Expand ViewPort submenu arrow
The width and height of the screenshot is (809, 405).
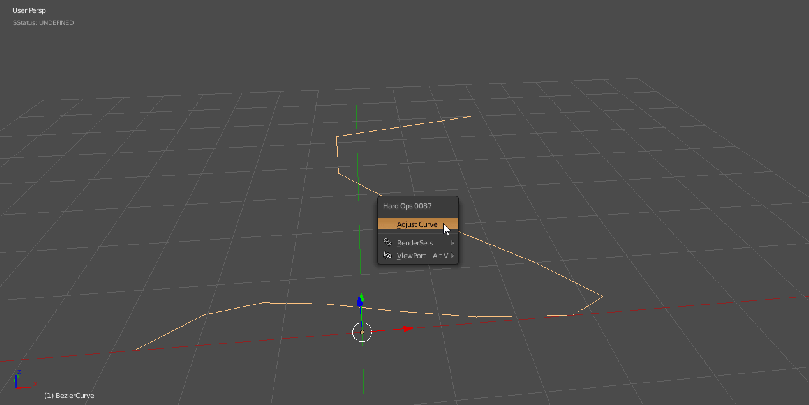[453, 255]
